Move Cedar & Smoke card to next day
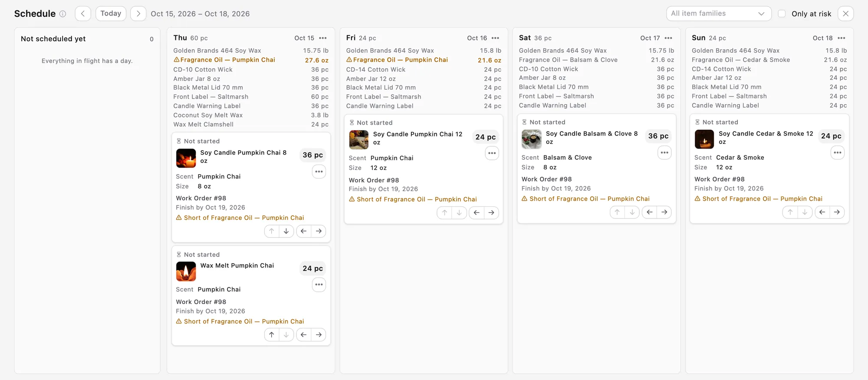 click(x=837, y=212)
